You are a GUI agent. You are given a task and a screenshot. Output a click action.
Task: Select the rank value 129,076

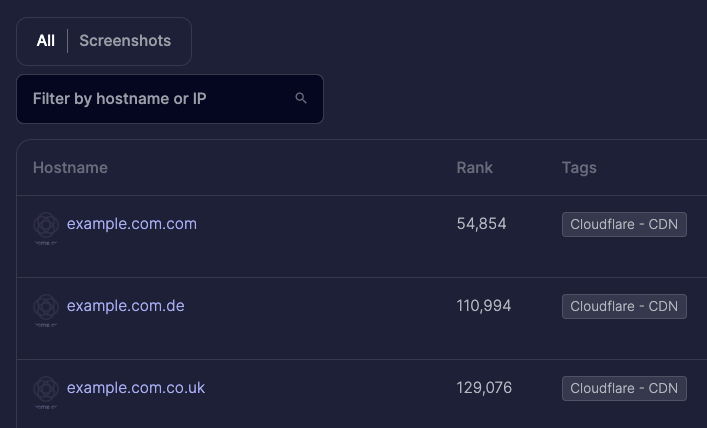tap(484, 388)
